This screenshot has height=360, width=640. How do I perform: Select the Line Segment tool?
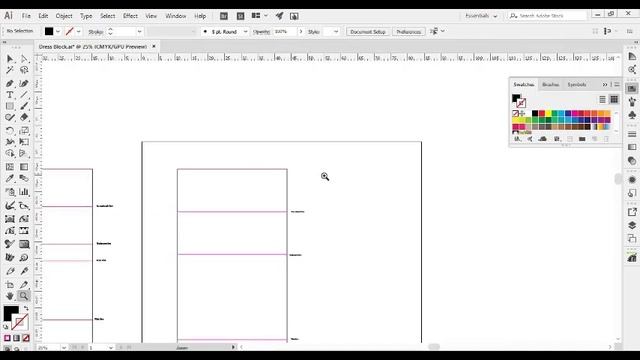pyautogui.click(x=24, y=95)
